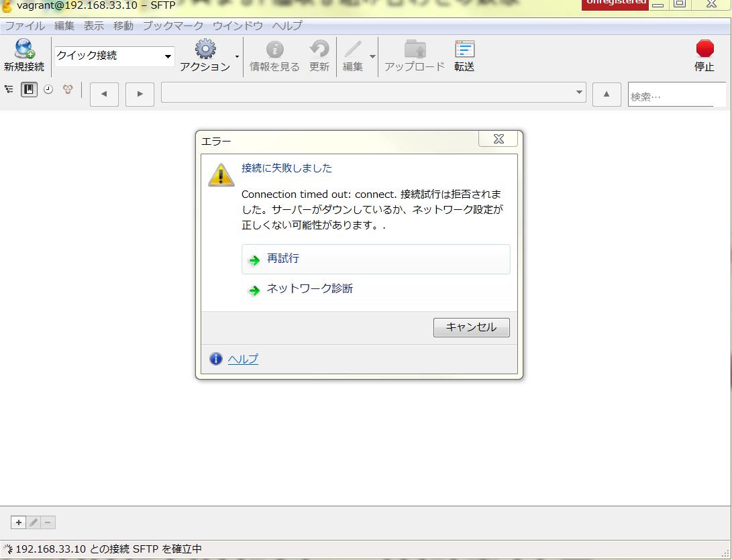Click the アップロード folder icon
This screenshot has width=732, height=560.
414,50
